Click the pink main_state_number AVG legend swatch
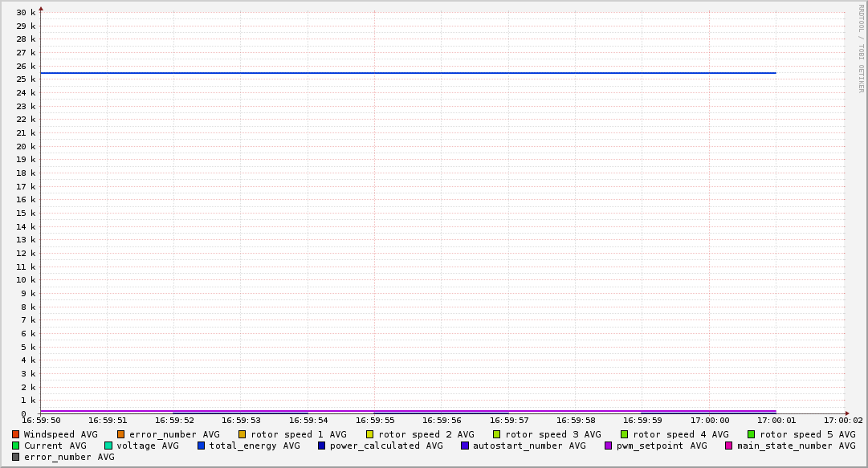 pyautogui.click(x=729, y=446)
